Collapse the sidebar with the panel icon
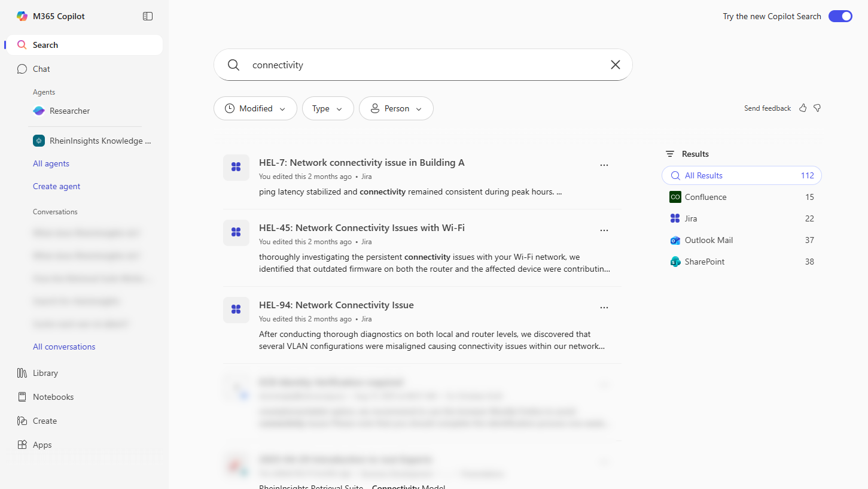The height and width of the screenshot is (489, 868). (148, 16)
